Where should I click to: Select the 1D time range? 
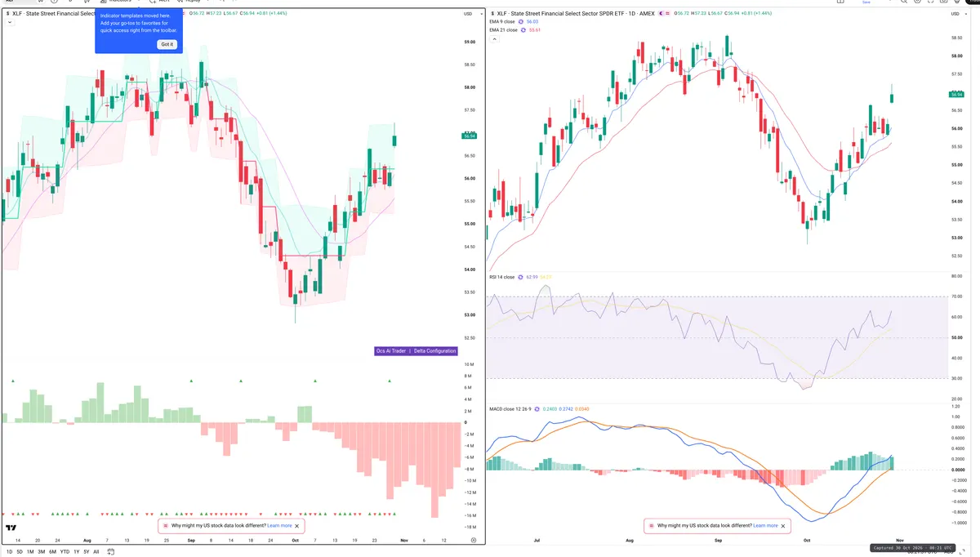tap(10, 552)
